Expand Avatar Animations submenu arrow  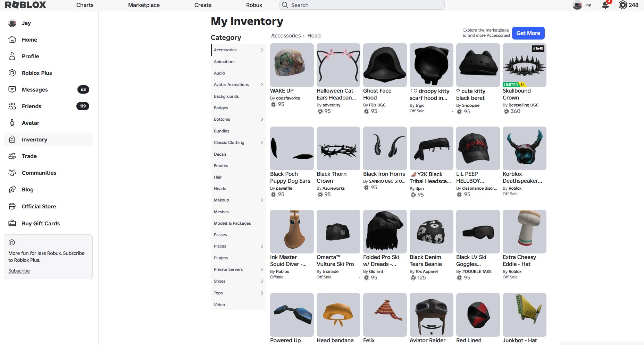point(262,85)
